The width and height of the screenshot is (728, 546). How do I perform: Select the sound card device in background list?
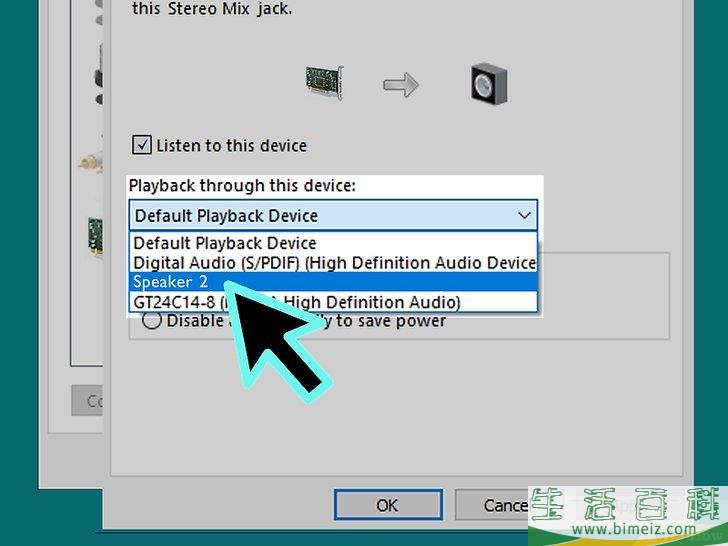point(93,228)
